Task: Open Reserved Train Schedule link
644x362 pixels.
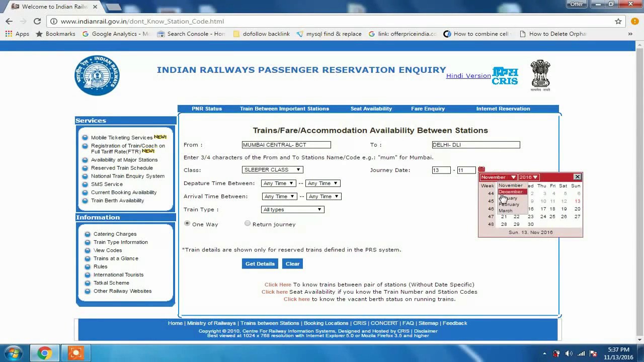Action: pyautogui.click(x=122, y=168)
